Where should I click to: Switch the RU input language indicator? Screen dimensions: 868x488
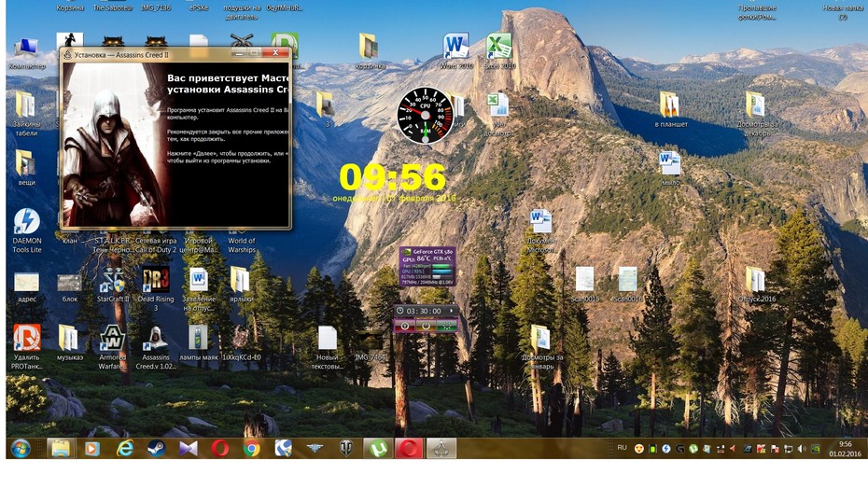click(x=622, y=448)
